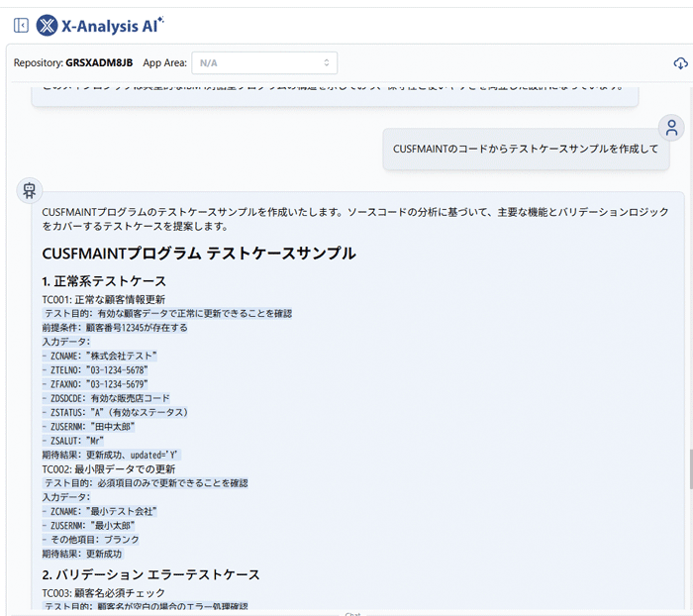
Task: Click the cloud download icon
Action: [679, 63]
